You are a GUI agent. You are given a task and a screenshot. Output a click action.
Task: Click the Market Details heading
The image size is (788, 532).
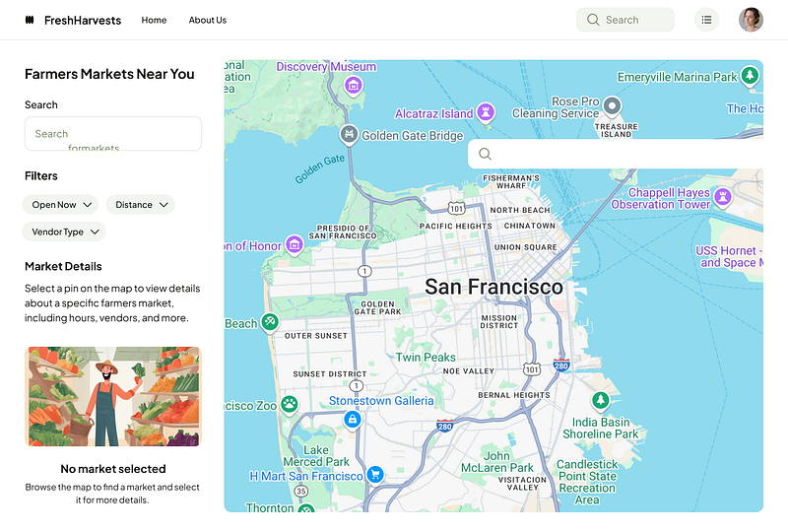(63, 267)
